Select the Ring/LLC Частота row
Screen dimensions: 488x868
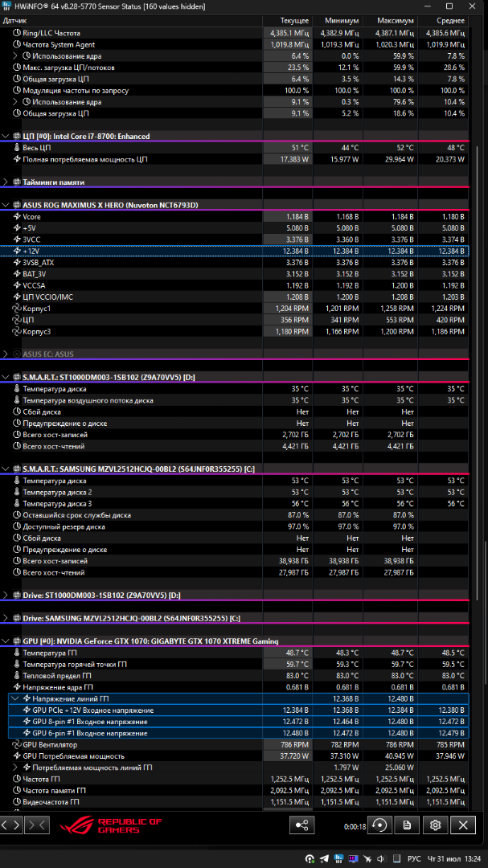click(234, 33)
